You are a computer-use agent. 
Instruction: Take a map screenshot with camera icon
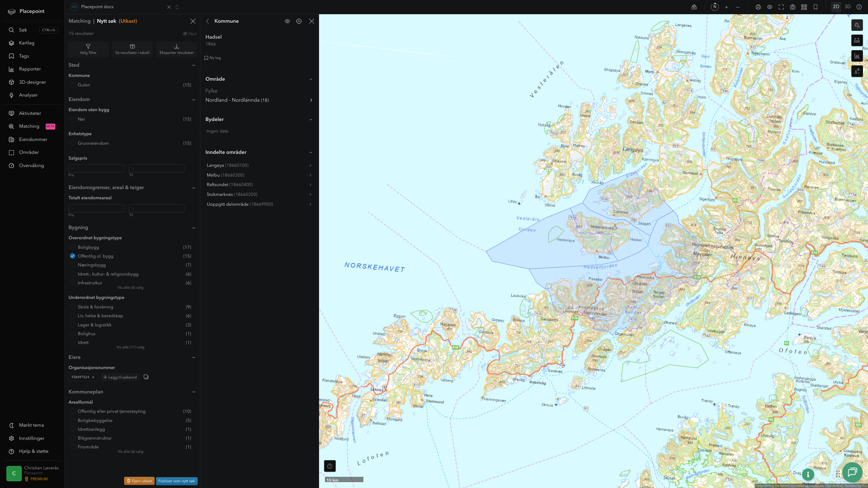[x=792, y=7]
